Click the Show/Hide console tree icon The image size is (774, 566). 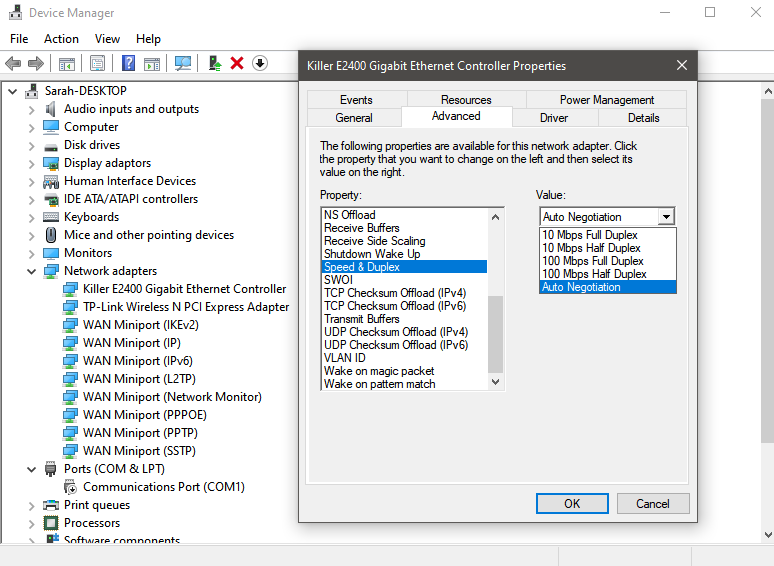point(66,63)
